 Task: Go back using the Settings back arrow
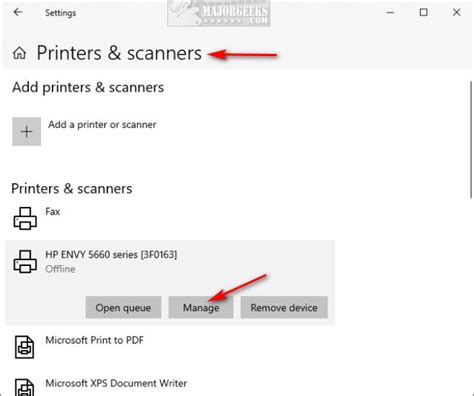(18, 12)
